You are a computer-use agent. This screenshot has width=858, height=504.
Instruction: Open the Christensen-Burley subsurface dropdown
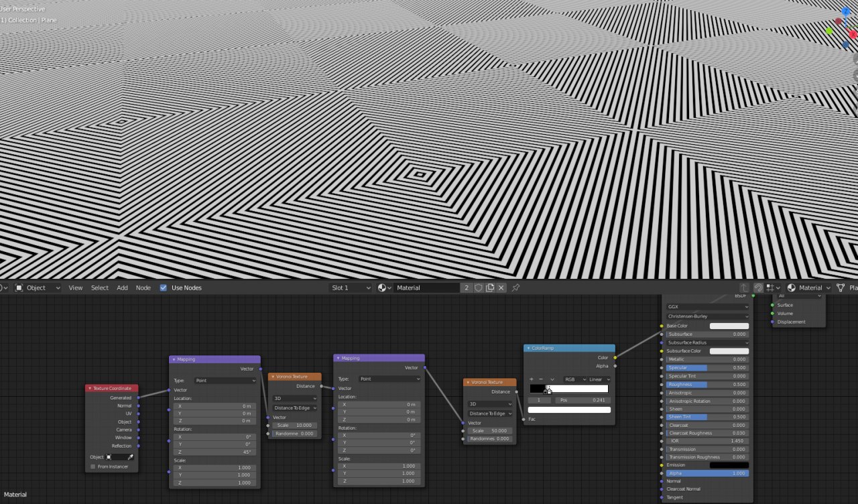coord(708,316)
